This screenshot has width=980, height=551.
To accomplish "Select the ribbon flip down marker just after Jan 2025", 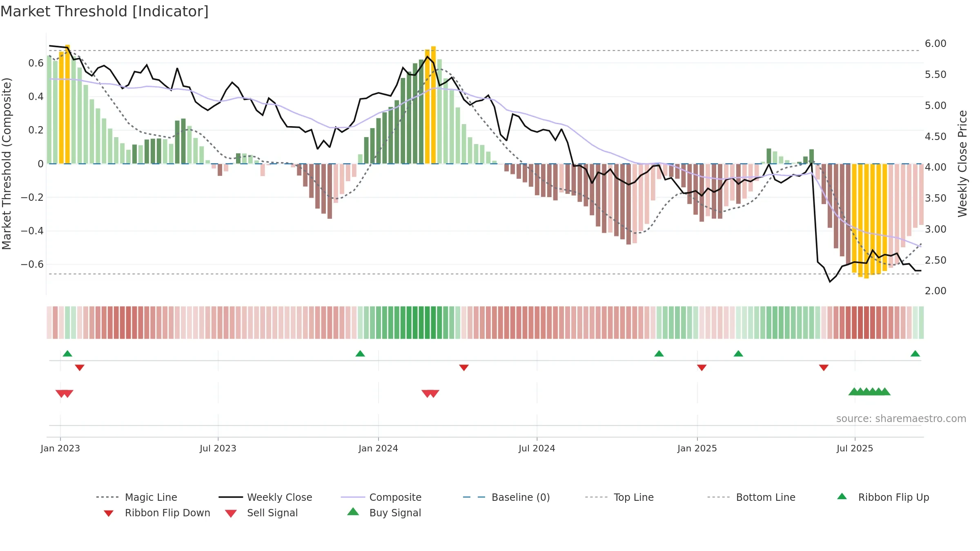I will [x=702, y=368].
